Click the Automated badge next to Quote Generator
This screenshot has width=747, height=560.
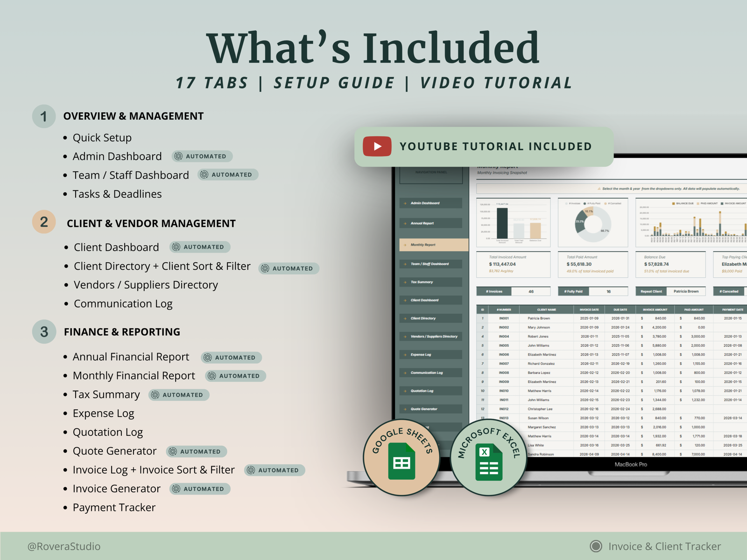[197, 451]
